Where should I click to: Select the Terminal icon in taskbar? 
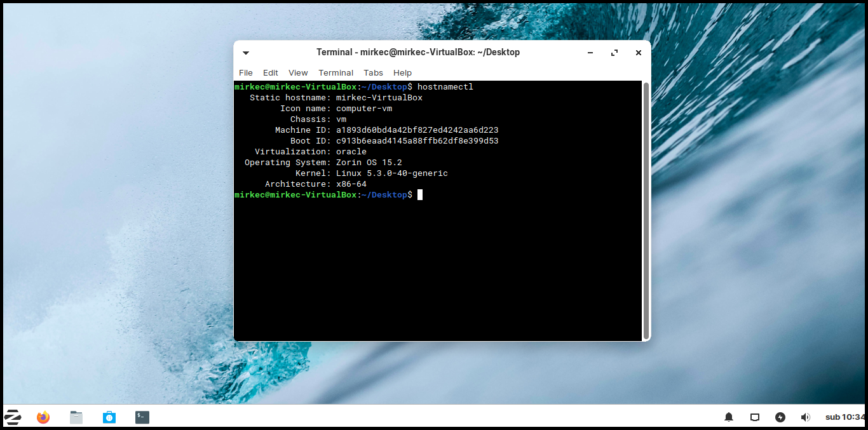pos(142,417)
